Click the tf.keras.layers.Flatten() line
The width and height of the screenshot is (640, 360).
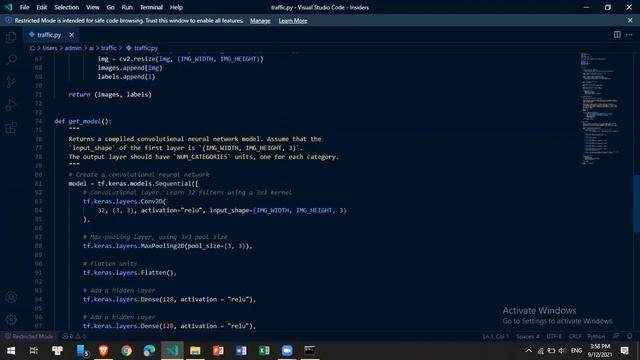(130, 273)
